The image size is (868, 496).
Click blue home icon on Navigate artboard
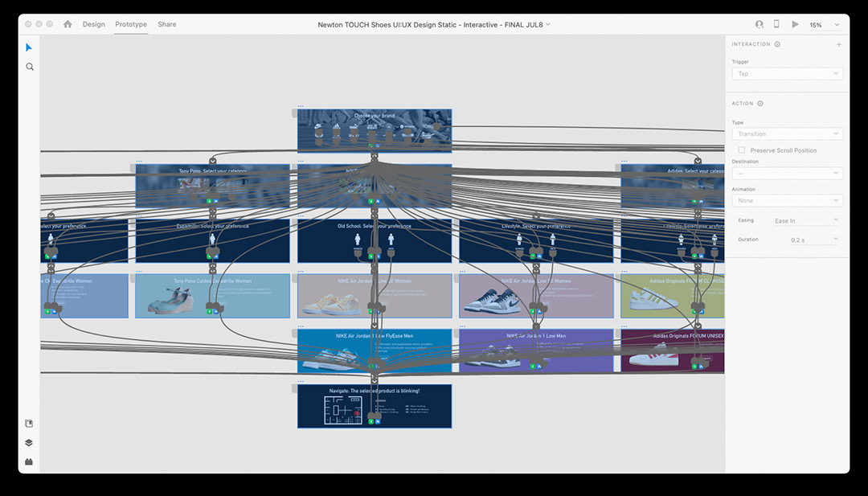point(378,422)
